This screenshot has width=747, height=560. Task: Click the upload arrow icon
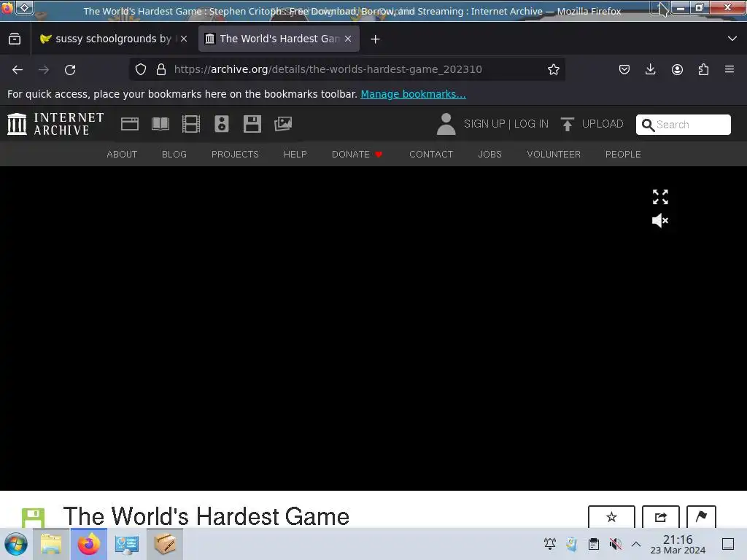567,124
